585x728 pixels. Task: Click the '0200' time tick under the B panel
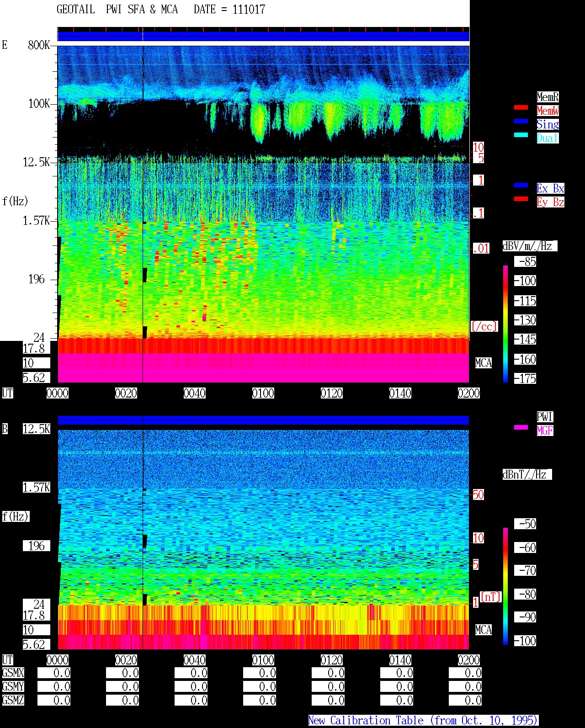tap(469, 660)
